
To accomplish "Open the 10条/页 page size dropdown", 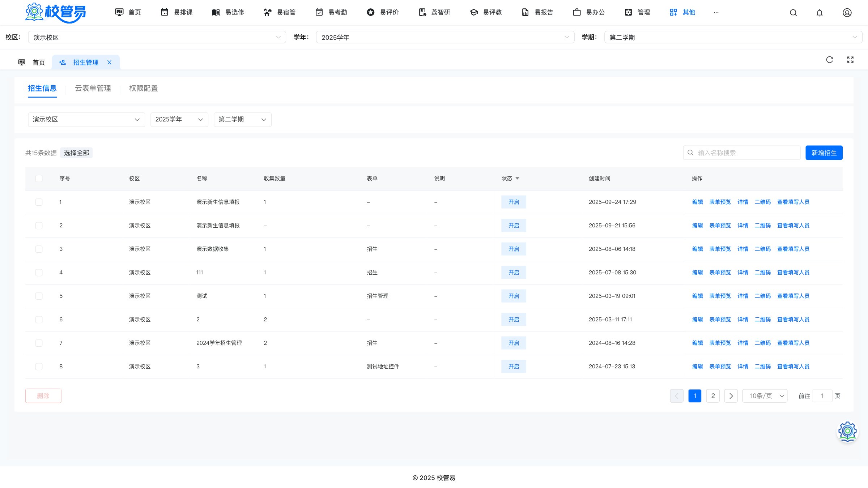I will (765, 396).
